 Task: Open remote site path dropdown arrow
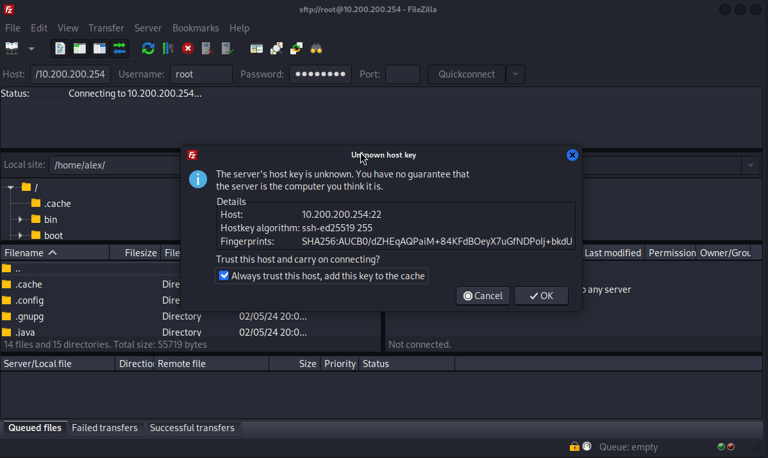tap(750, 165)
